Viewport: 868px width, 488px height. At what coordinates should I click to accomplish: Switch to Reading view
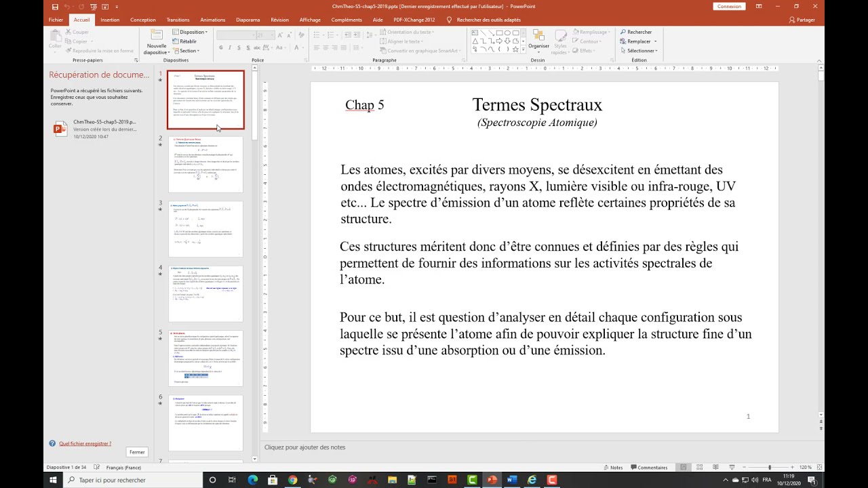click(715, 467)
